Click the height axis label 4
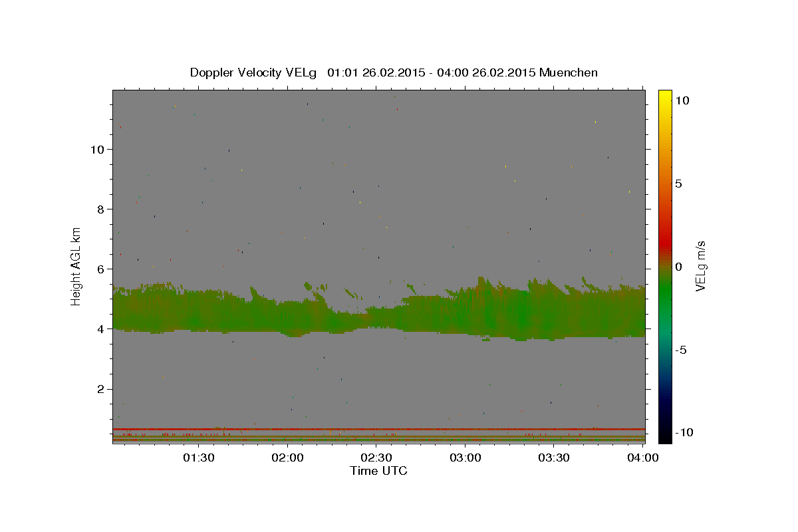This screenshot has height=532, width=798. (x=101, y=329)
